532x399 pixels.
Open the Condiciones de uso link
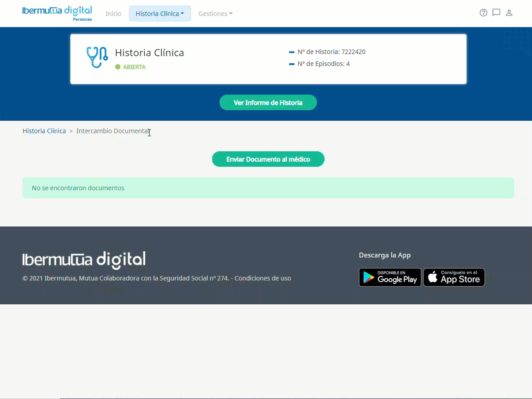(x=263, y=278)
